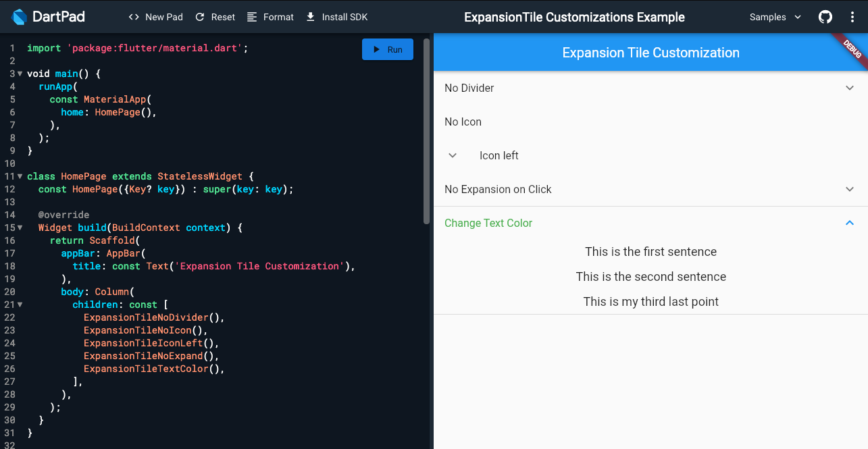The width and height of the screenshot is (868, 449).
Task: Expand the No Expansion on Click tile
Action: pyautogui.click(x=850, y=189)
